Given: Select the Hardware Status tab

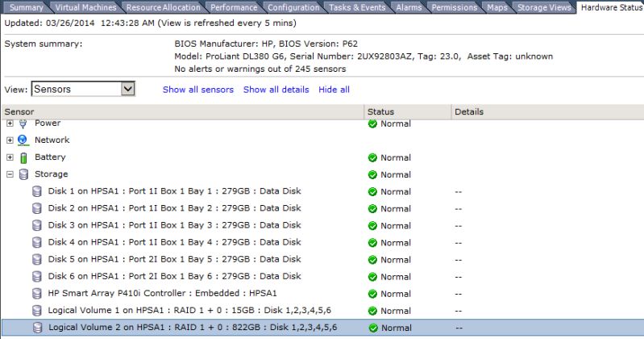Looking at the screenshot, I should coord(611,7).
